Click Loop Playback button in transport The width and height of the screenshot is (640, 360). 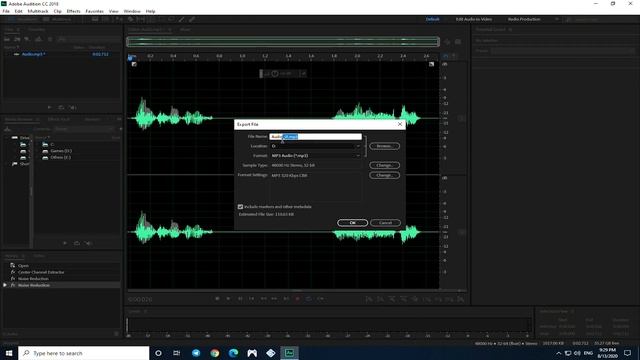pyautogui.click(x=309, y=299)
